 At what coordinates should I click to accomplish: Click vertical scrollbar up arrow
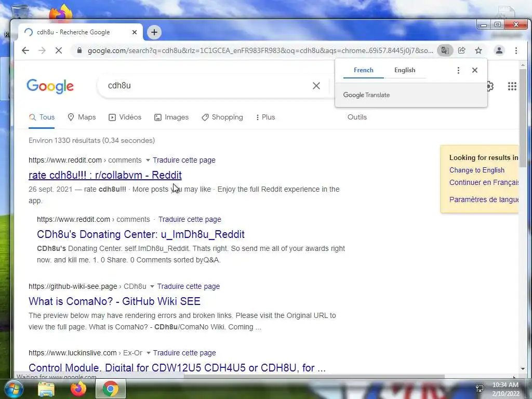click(x=523, y=64)
